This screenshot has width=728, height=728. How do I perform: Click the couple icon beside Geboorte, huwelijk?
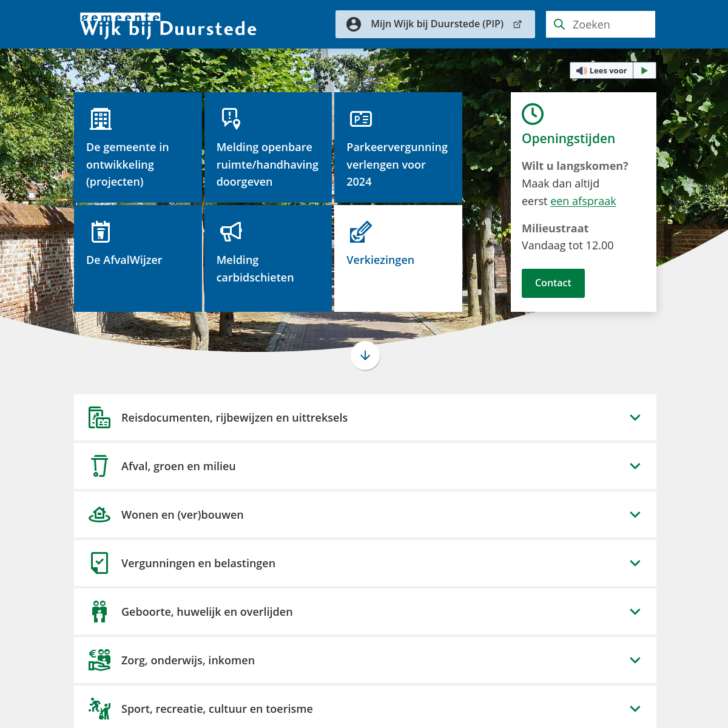click(99, 612)
